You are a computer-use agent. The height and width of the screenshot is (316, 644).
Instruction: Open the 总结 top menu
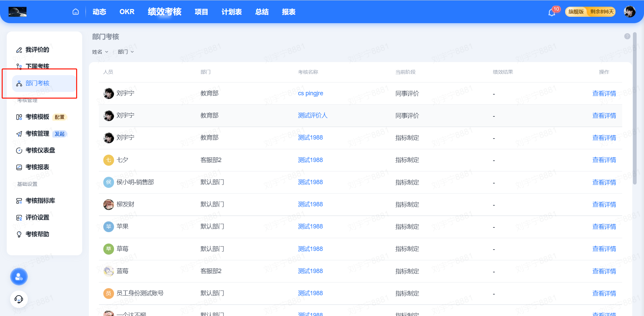click(262, 12)
